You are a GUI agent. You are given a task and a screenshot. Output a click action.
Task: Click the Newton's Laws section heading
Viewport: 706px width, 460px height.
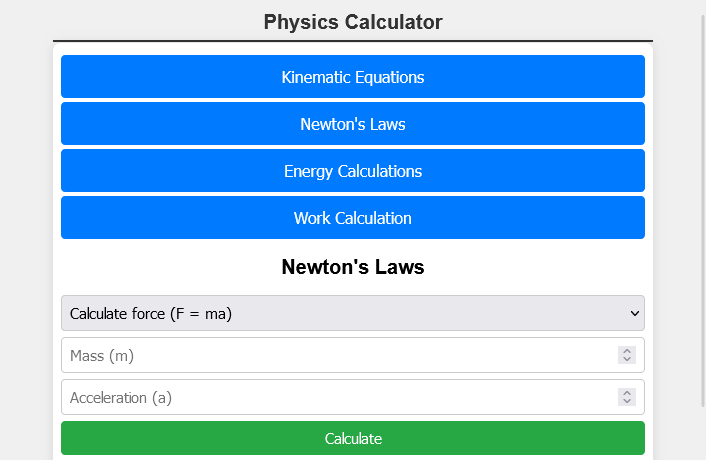352,267
